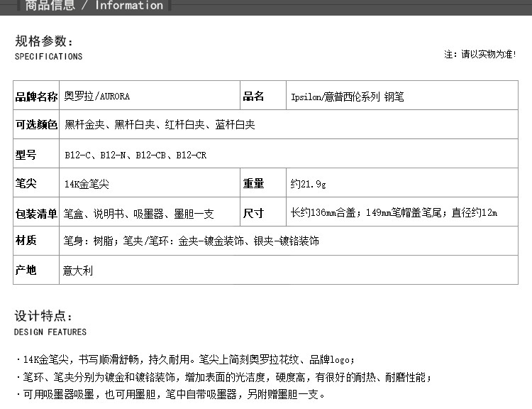The image size is (532, 409).
Task: Select the 14K金笔尖 value cell
Action: pyautogui.click(x=150, y=182)
